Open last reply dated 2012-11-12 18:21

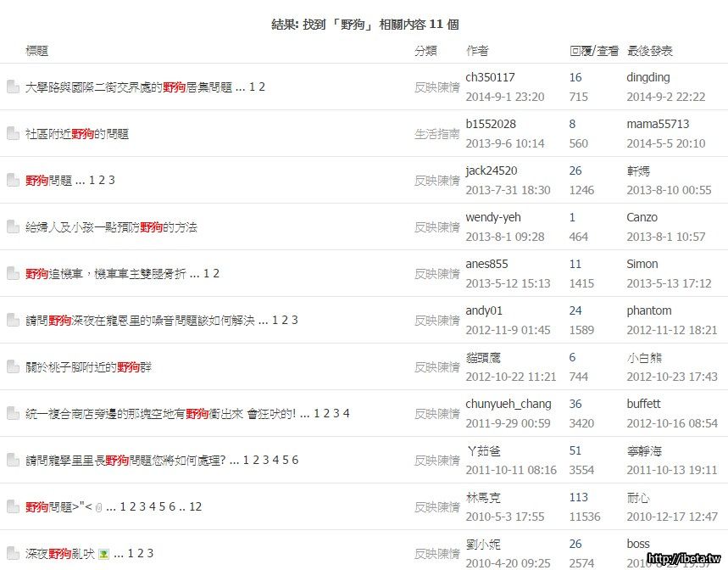[x=671, y=330]
